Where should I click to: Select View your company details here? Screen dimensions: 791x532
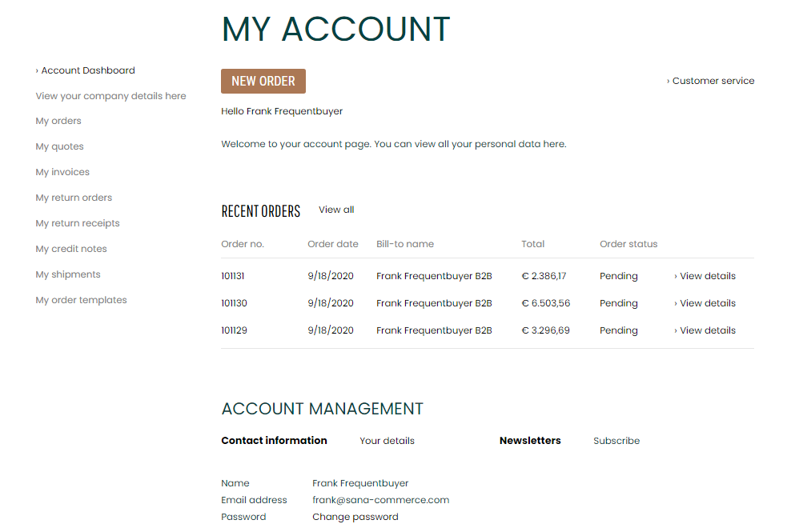click(x=110, y=96)
